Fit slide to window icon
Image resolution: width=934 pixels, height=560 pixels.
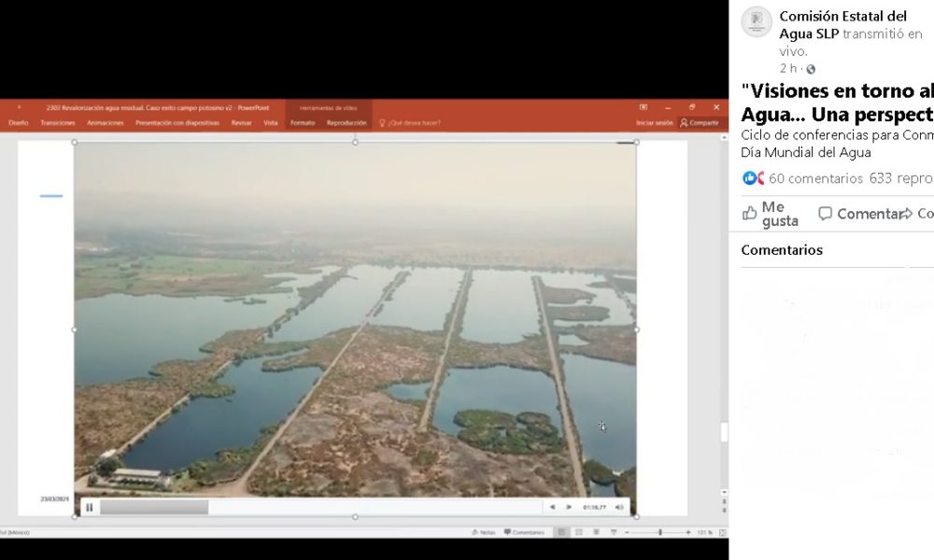(723, 532)
